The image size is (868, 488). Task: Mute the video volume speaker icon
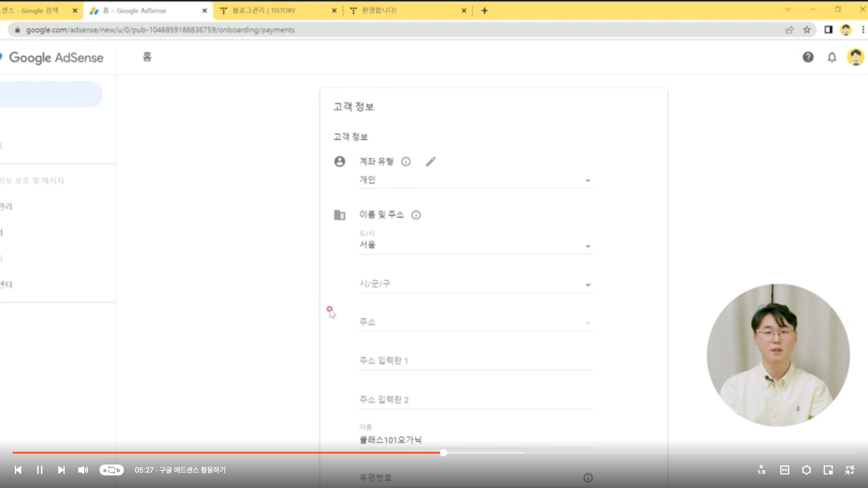[83, 470]
